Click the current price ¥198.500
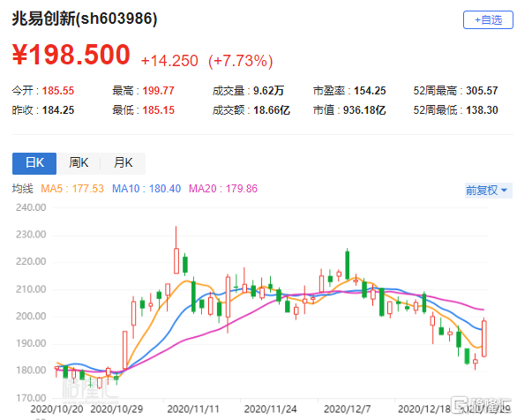517x420 pixels. [71, 55]
